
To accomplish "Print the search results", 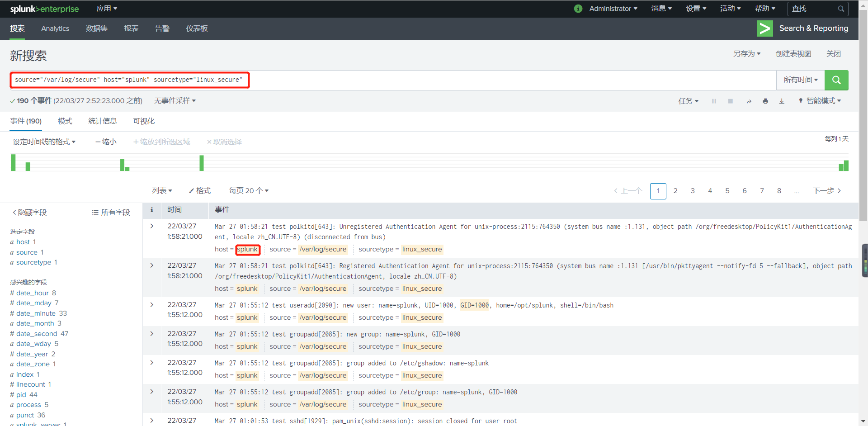I will point(765,101).
